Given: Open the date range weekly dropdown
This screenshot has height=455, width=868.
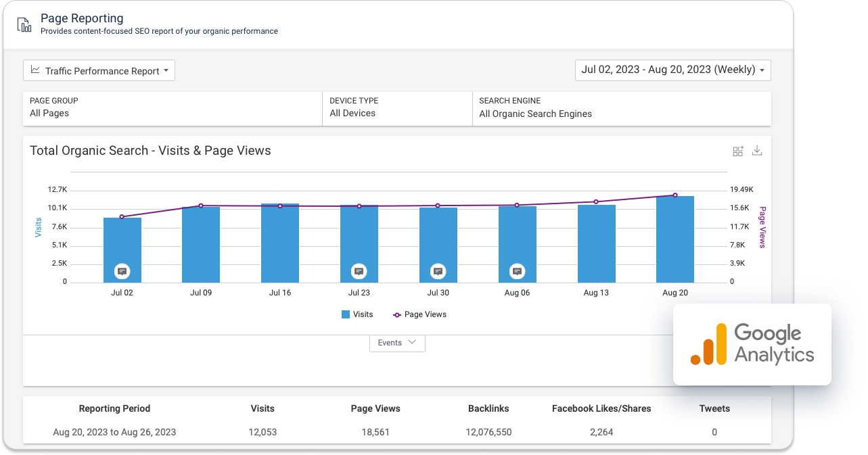Looking at the screenshot, I should point(672,70).
